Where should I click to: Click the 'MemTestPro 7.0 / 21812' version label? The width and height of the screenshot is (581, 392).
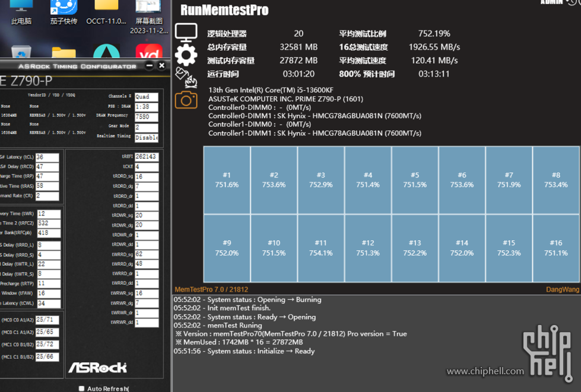[211, 289]
